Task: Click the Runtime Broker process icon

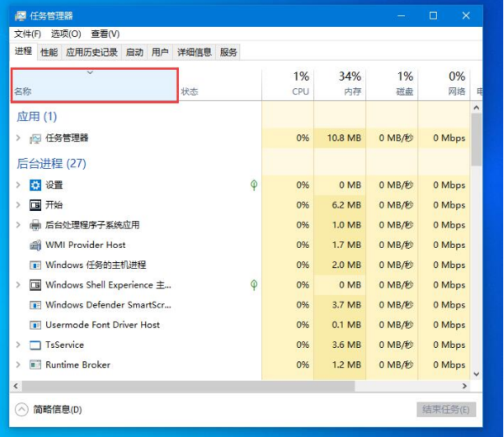Action: [35, 366]
